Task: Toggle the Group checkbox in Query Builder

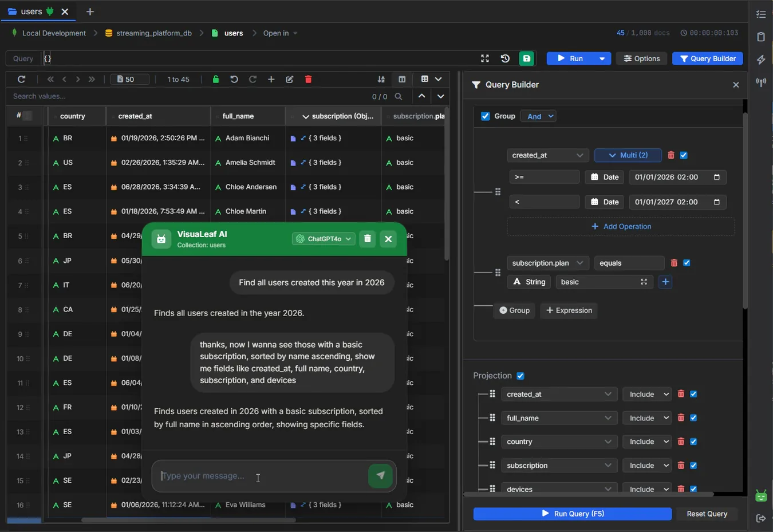Action: [486, 116]
